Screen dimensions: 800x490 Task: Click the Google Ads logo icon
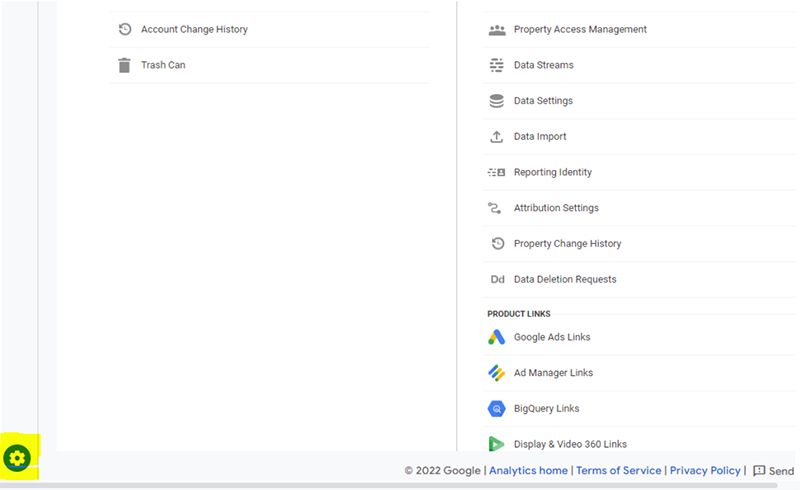[x=496, y=337]
